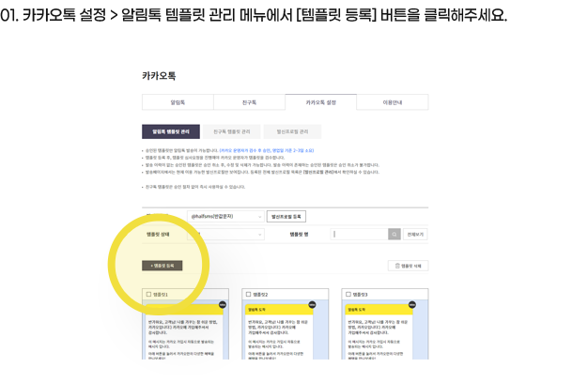Click the magnifier search icon
Viewport: 588px width, 383px height.
[395, 235]
